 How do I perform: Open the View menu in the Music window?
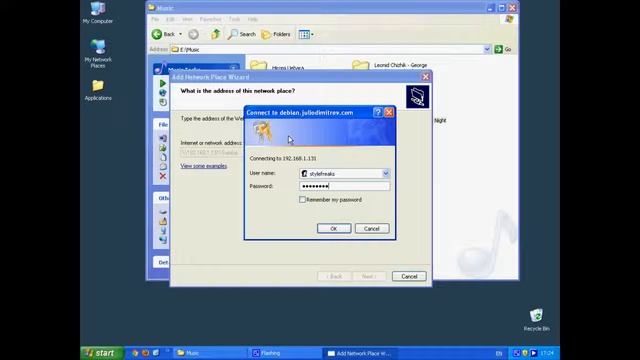[x=187, y=19]
